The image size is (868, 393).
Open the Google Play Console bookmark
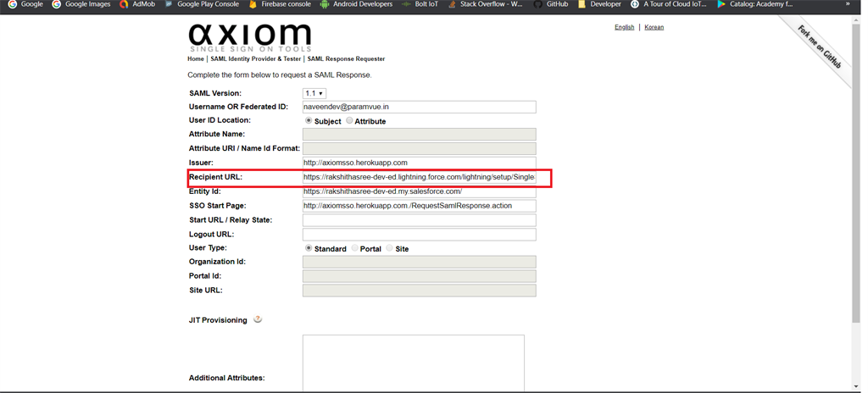[x=202, y=4]
